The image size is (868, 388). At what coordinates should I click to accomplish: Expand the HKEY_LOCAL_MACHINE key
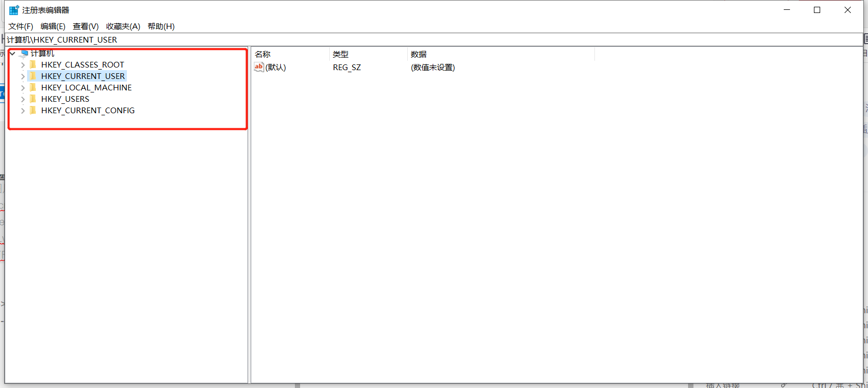pyautogui.click(x=23, y=88)
